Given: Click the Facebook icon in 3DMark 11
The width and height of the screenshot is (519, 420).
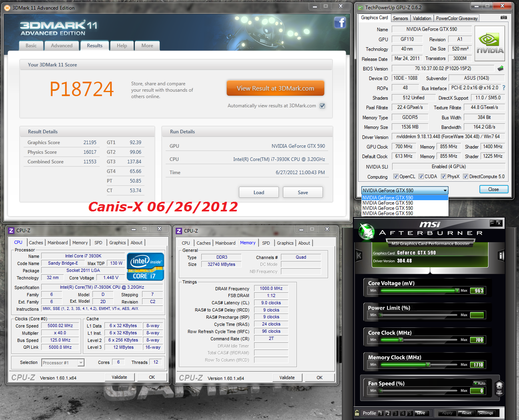Looking at the screenshot, I should [340, 22].
